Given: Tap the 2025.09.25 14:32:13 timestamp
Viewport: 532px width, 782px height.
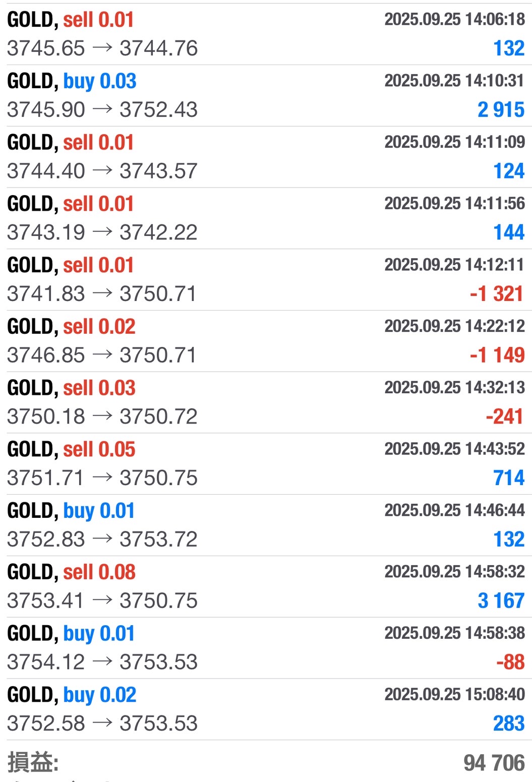Looking at the screenshot, I should coord(454,387).
